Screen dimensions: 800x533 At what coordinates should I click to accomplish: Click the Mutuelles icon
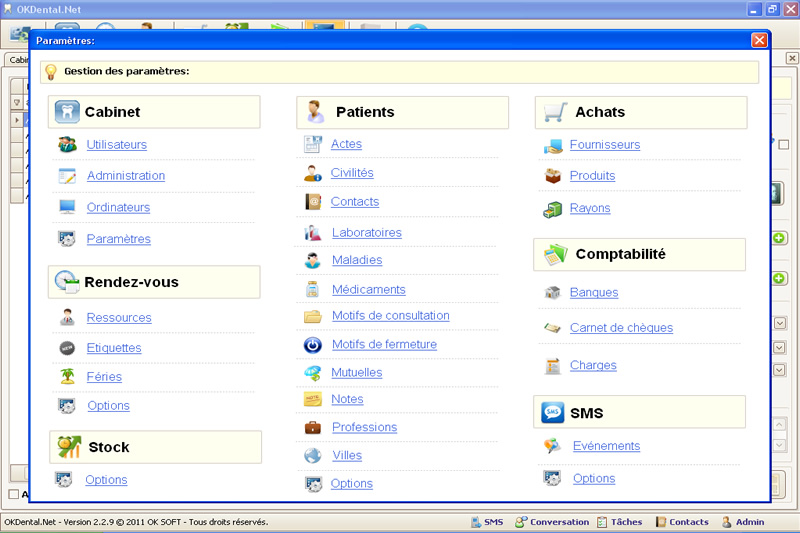[312, 373]
